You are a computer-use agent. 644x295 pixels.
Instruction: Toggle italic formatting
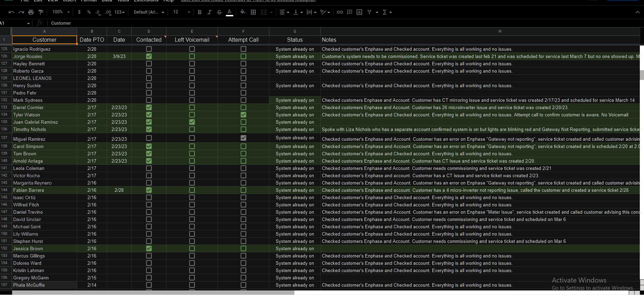[x=209, y=12]
